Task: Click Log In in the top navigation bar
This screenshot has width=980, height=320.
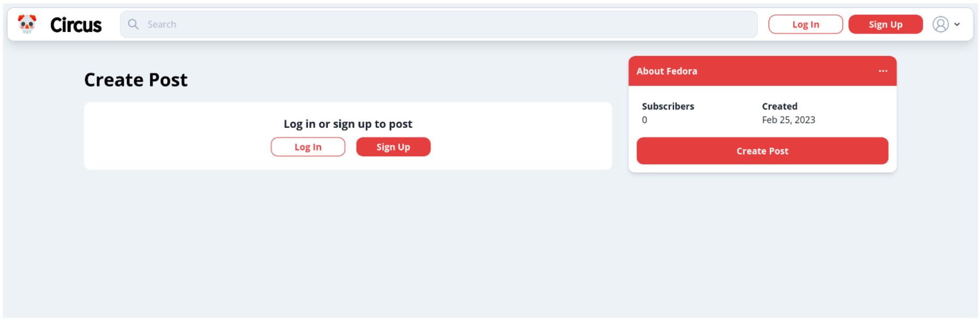Action: 805,24
